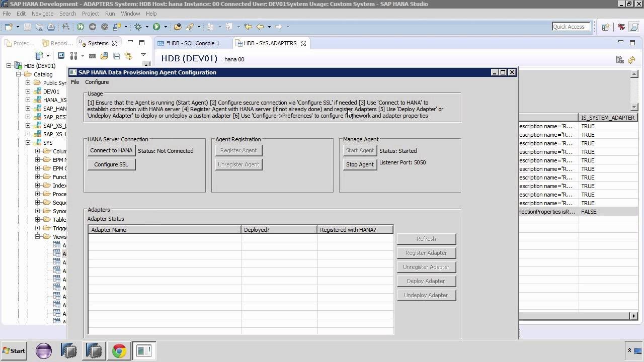This screenshot has height=362, width=644.
Task: Collapse the HDB (DEV01) tree node
Action: pos(9,66)
